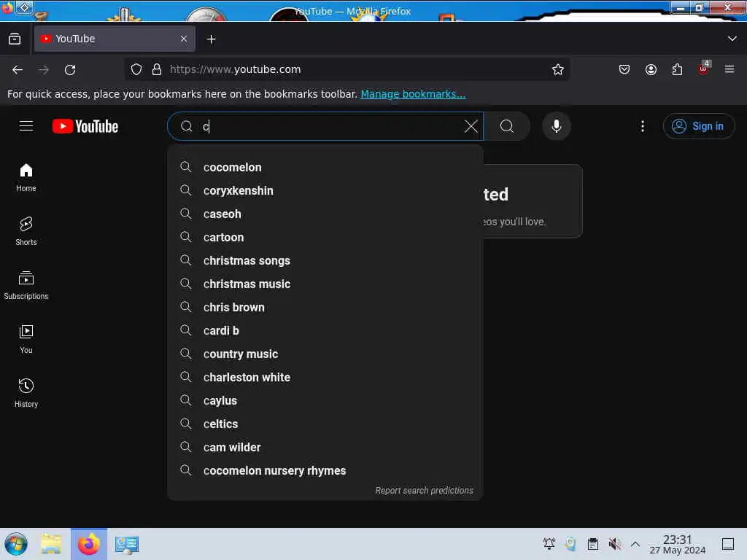Go to Home in sidebar

pyautogui.click(x=26, y=178)
